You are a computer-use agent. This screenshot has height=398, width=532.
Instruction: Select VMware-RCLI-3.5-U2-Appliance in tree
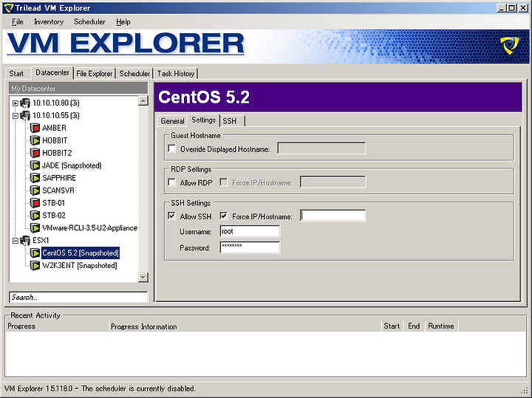(89, 228)
